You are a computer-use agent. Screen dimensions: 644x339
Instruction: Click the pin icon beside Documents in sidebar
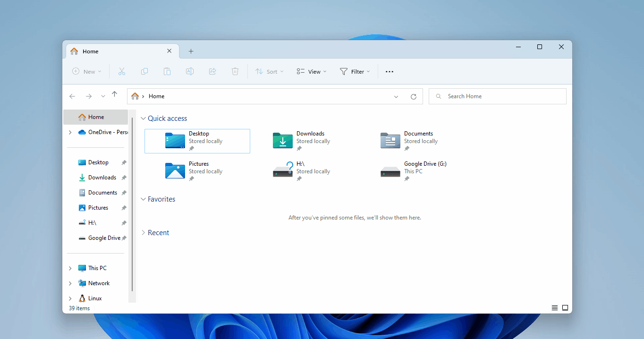[124, 193]
